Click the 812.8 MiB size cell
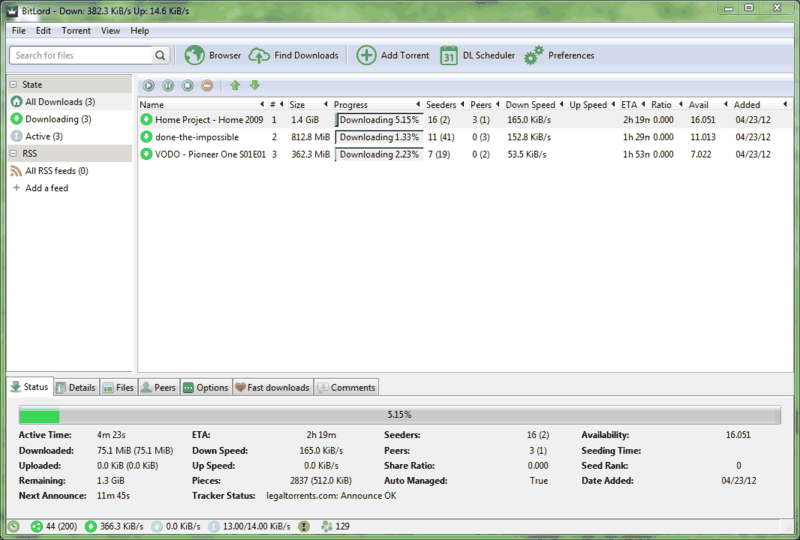 click(x=311, y=137)
